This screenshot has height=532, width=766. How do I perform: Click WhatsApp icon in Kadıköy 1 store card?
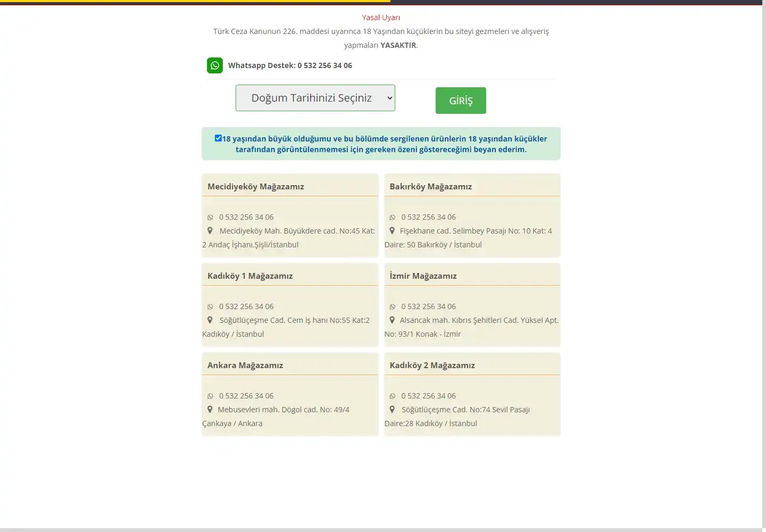coord(210,306)
